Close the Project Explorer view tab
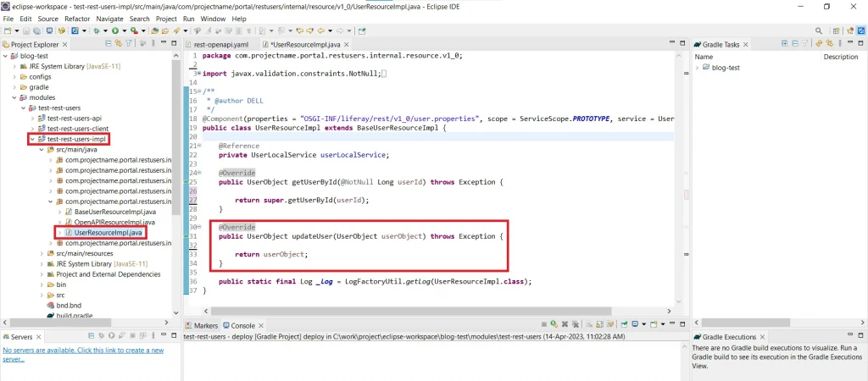This screenshot has width=868, height=381. coord(64,45)
